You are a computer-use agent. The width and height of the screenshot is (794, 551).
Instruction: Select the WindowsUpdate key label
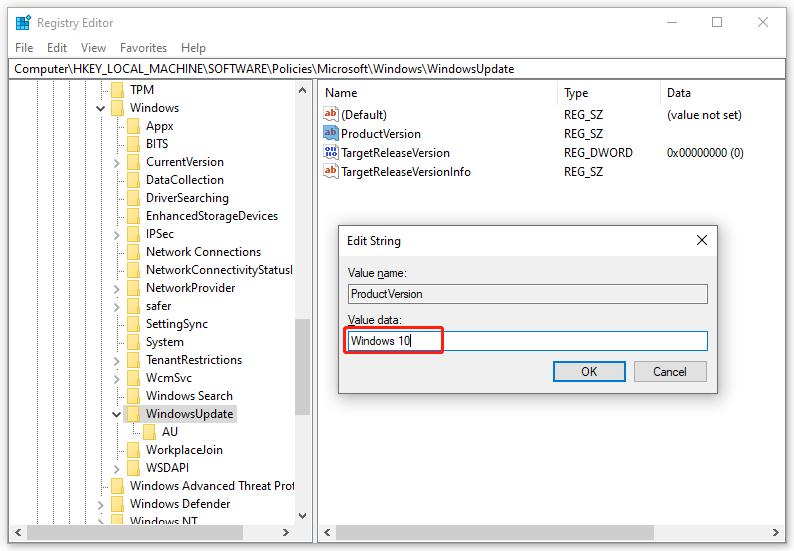point(189,414)
